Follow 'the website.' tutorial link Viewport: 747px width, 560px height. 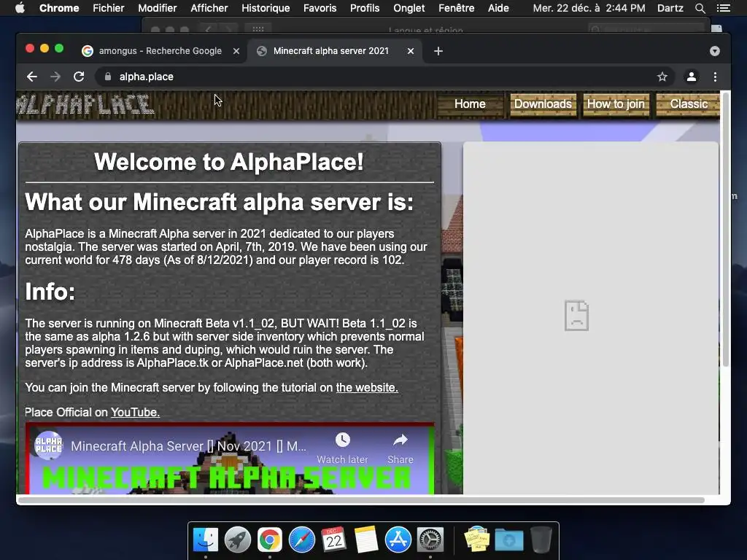[367, 388]
